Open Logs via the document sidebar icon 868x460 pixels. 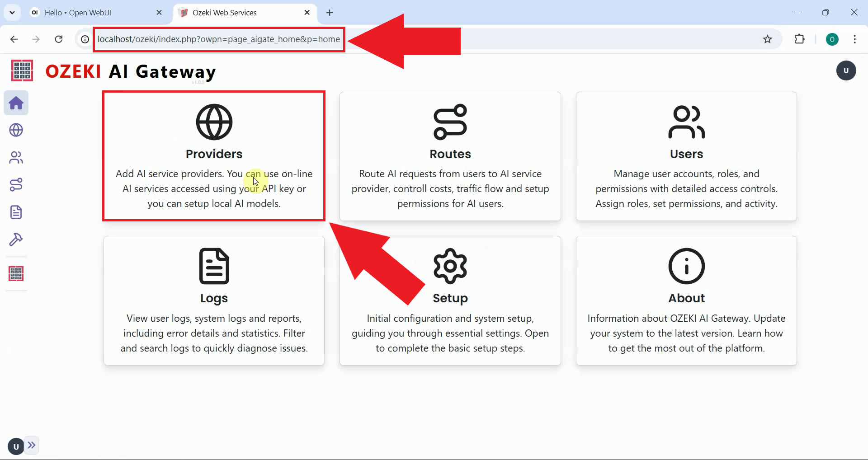(16, 212)
